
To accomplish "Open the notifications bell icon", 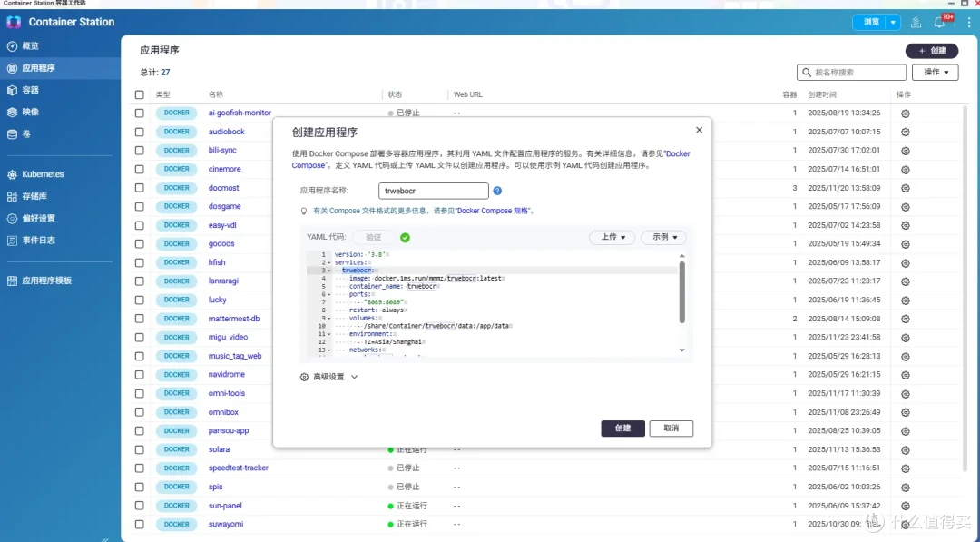I will coord(939,23).
